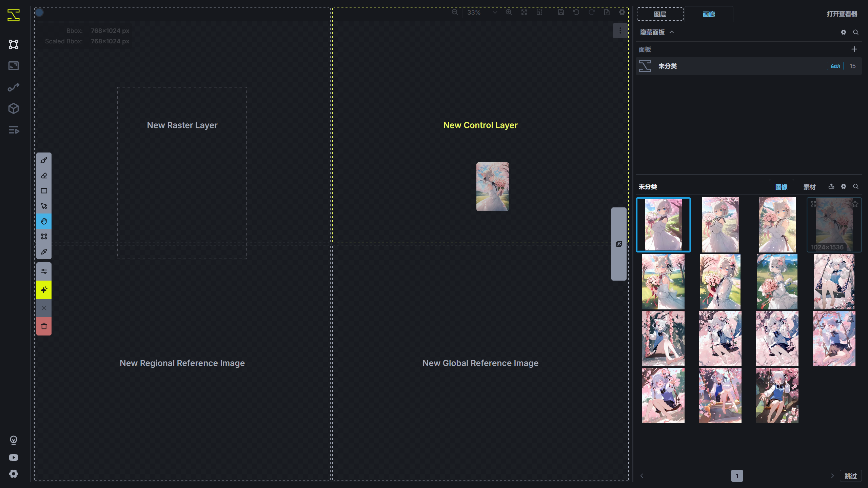
Task: Open the viewer via 打开查看器
Action: [842, 14]
